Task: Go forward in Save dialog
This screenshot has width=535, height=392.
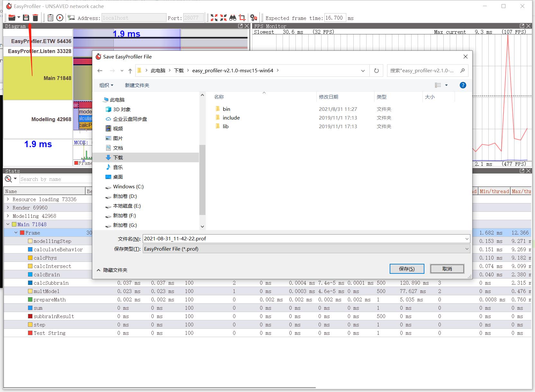Action: 112,71
